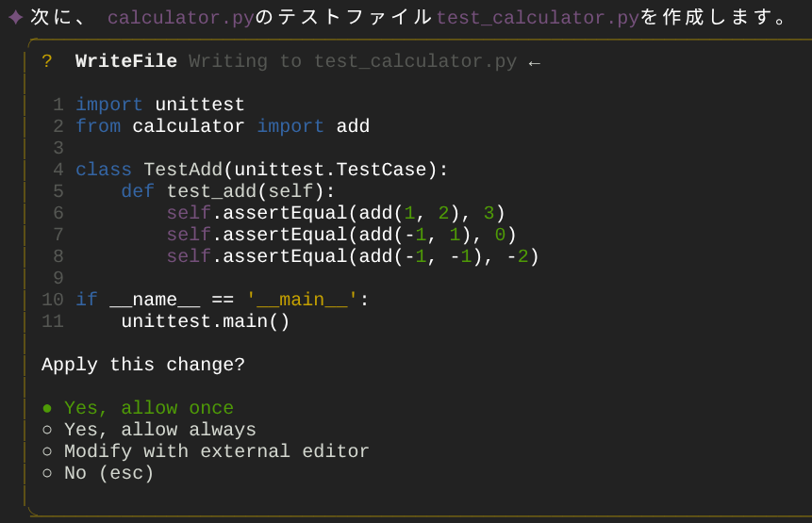Click the purple sparkle icon
This screenshot has width=812, height=523.
[15, 18]
